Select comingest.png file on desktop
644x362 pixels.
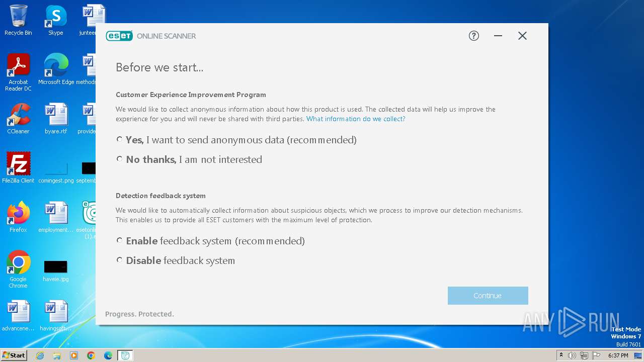[56, 172]
